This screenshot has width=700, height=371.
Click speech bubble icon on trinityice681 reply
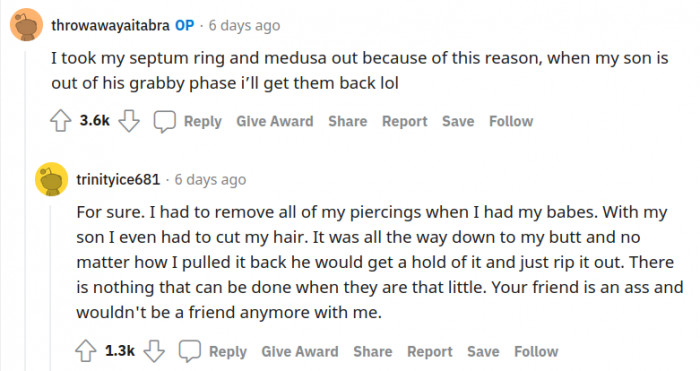[190, 351]
